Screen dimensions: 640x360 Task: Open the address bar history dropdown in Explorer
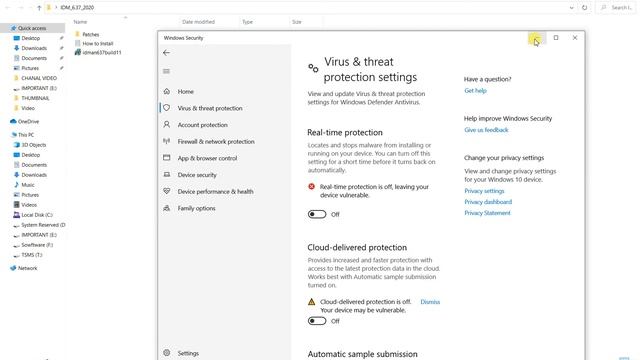[571, 7]
